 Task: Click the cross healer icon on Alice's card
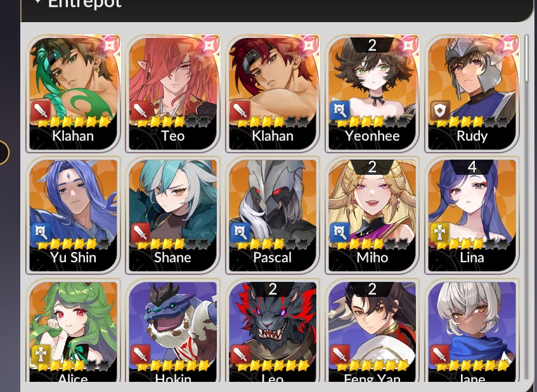click(x=41, y=354)
